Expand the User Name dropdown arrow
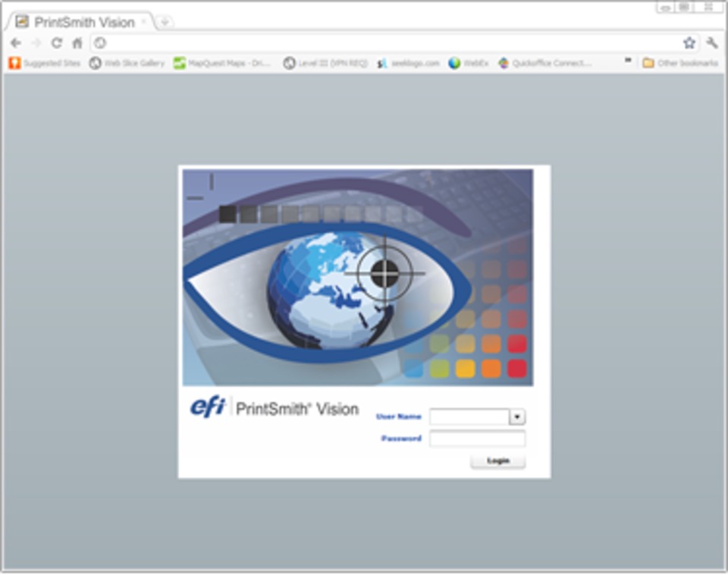Image resolution: width=728 pixels, height=575 pixels. click(517, 416)
